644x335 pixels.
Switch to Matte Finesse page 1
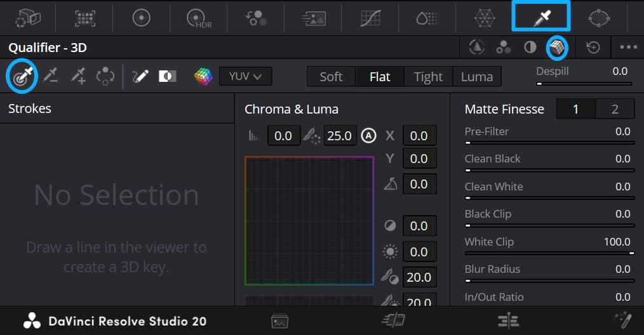[x=576, y=108]
